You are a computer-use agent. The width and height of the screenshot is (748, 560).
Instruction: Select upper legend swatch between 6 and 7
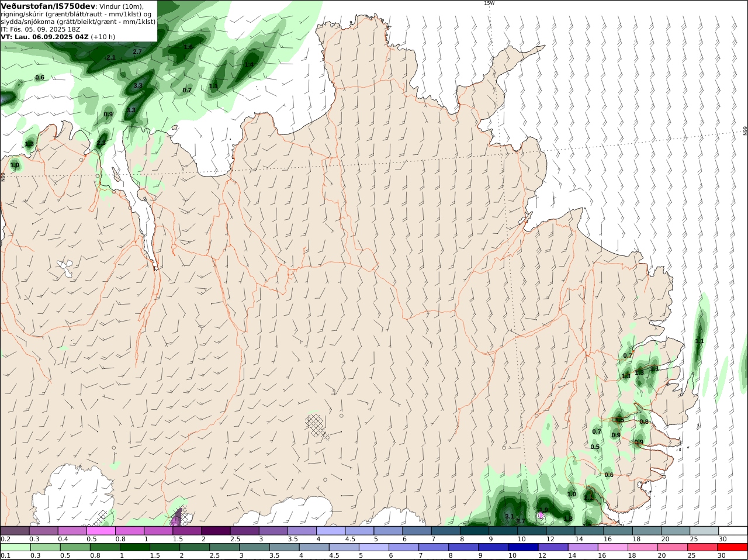pos(417,531)
